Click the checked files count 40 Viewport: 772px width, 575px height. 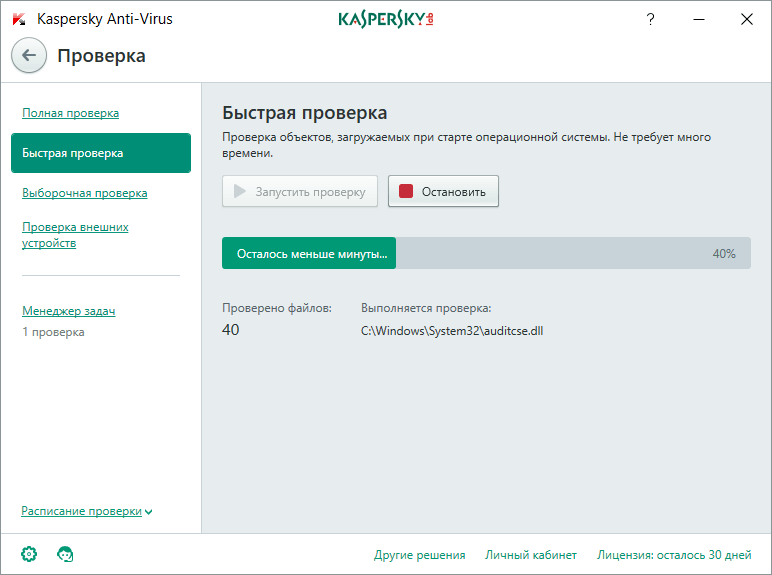coord(230,329)
